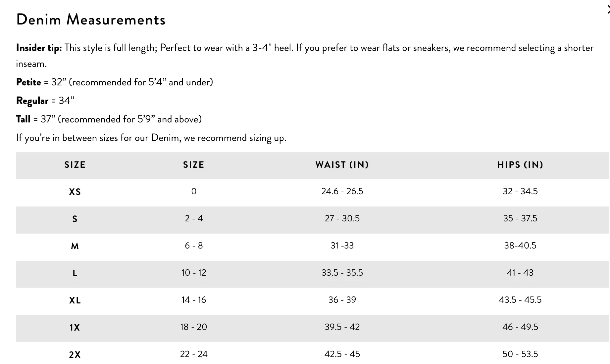Click the Petite inseam label
610x364 pixels.
point(28,82)
